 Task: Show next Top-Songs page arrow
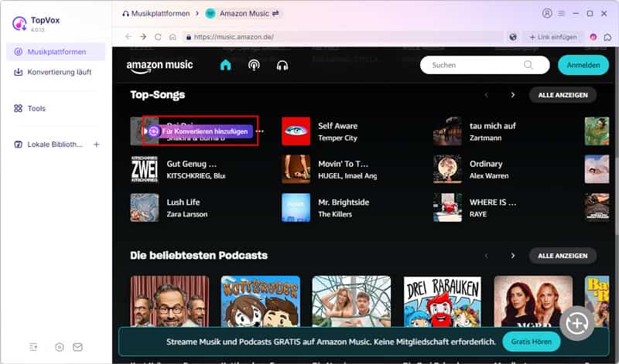[512, 95]
